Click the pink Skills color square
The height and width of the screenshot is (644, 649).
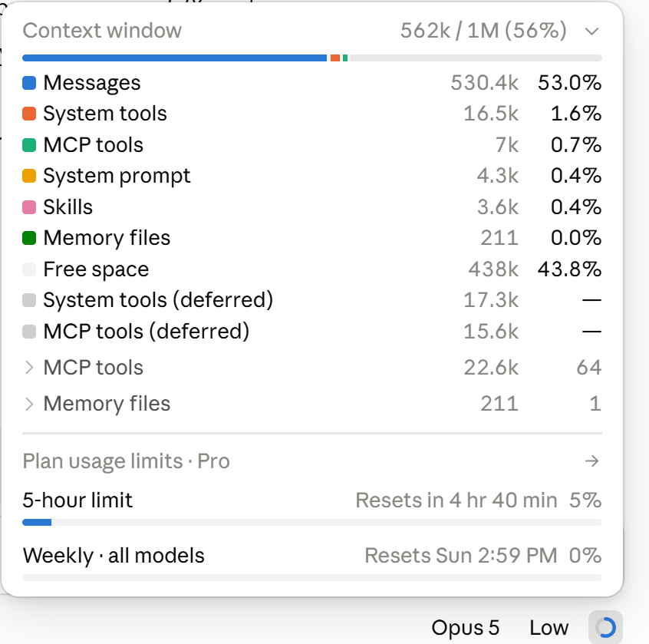pyautogui.click(x=29, y=207)
